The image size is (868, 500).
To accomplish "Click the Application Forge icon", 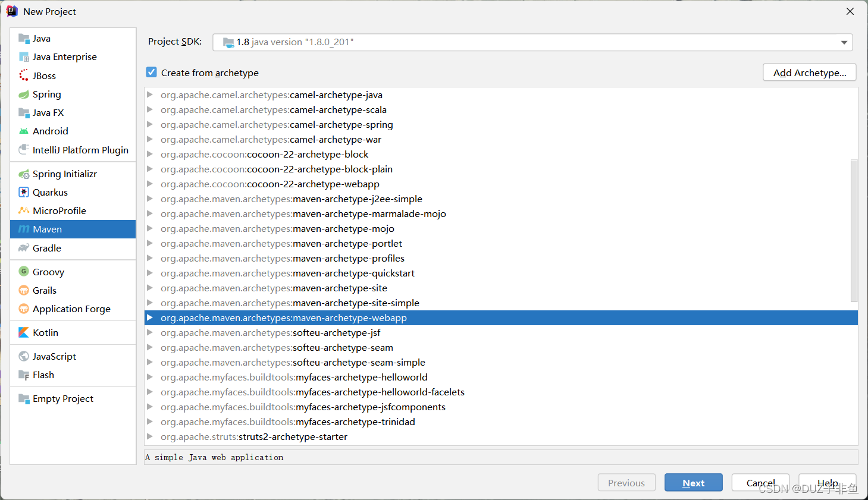I will [24, 309].
